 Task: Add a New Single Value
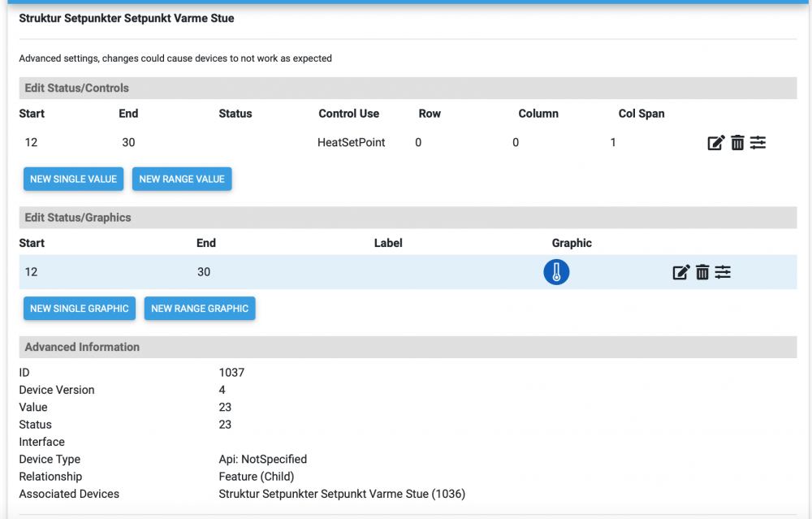pos(74,179)
